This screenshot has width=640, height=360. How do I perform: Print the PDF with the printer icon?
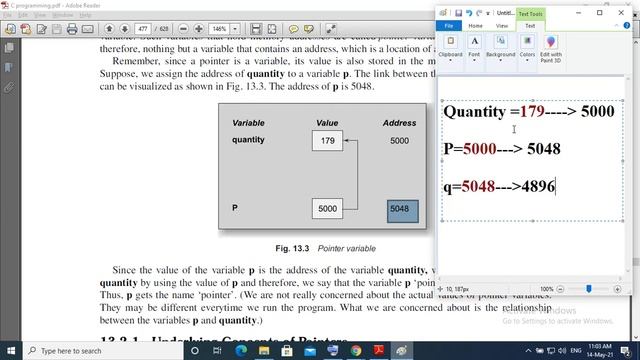72,29
